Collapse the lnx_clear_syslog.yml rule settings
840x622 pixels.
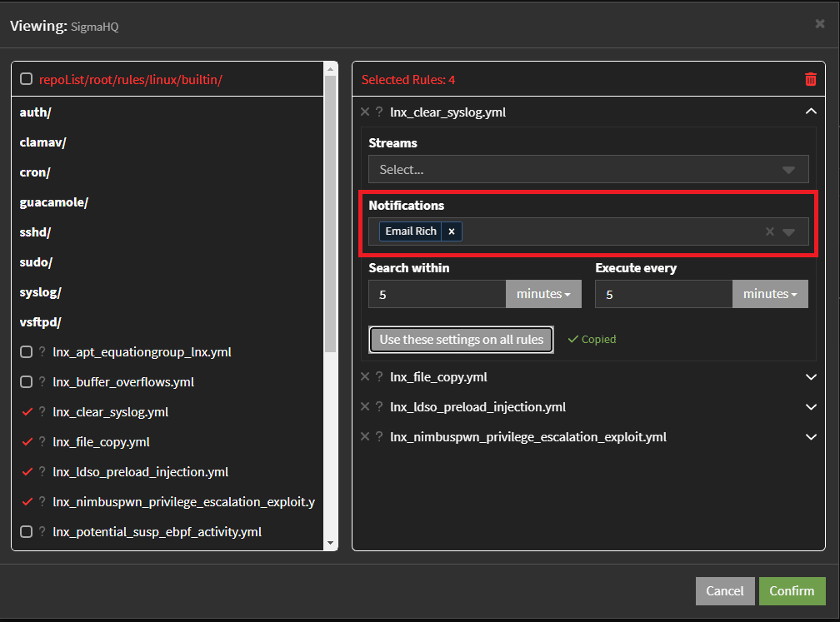coord(811,112)
